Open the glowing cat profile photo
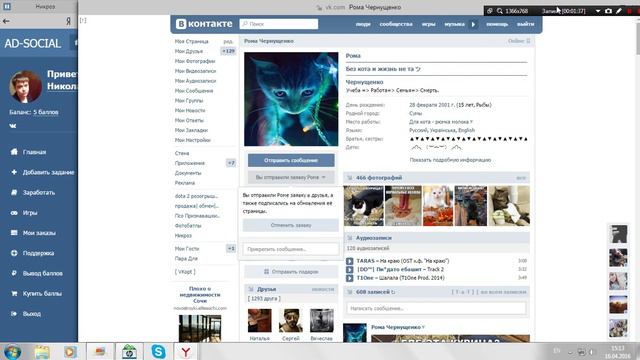 tap(291, 99)
